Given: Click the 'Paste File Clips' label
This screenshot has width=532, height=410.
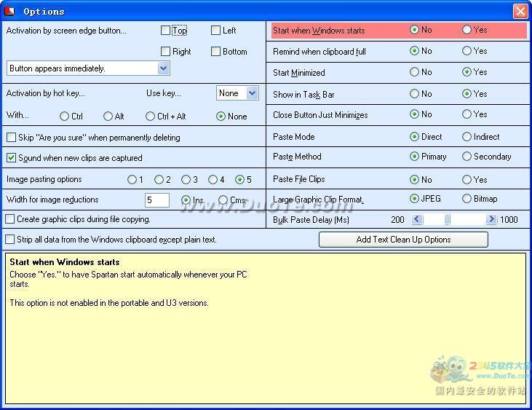Looking at the screenshot, I should [299, 179].
